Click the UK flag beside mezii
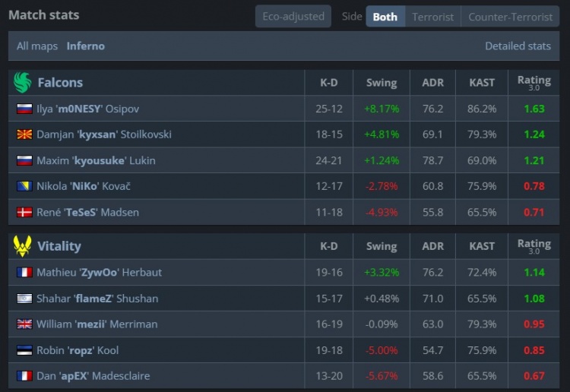The image size is (570, 392). [x=24, y=324]
